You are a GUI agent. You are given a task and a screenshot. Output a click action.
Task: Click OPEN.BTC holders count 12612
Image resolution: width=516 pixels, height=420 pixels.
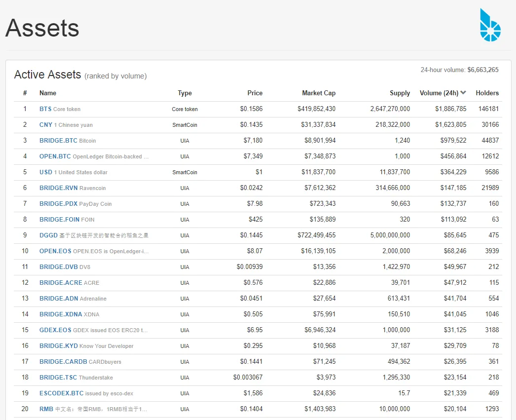click(x=490, y=156)
